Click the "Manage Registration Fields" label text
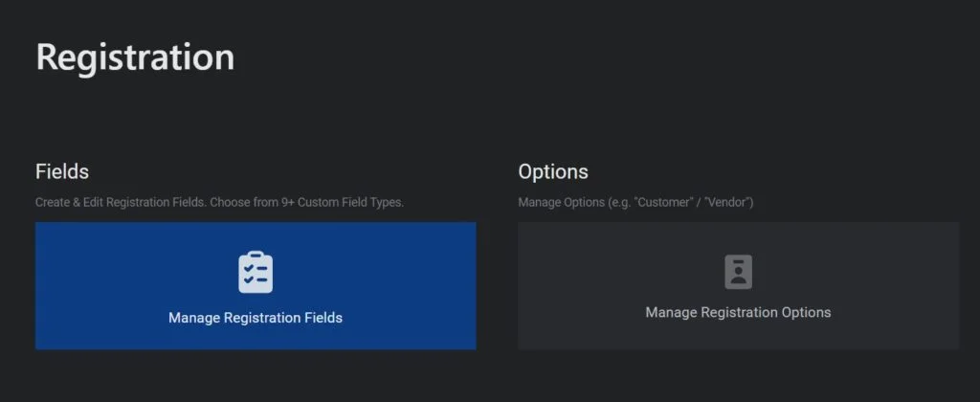Screen dimensions: 980x402 [x=256, y=318]
